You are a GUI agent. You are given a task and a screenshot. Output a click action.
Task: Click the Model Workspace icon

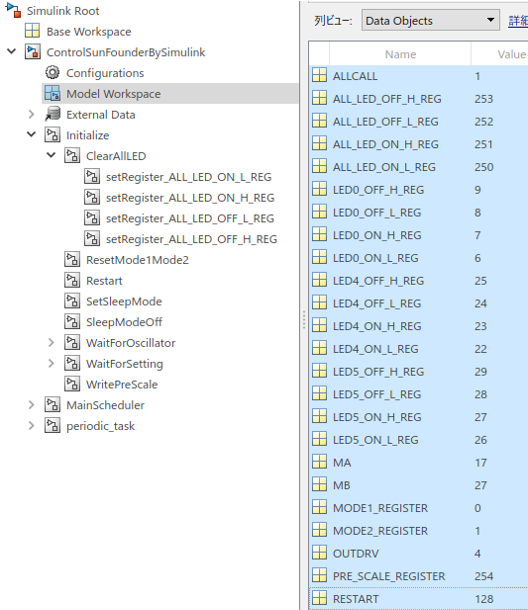(52, 93)
